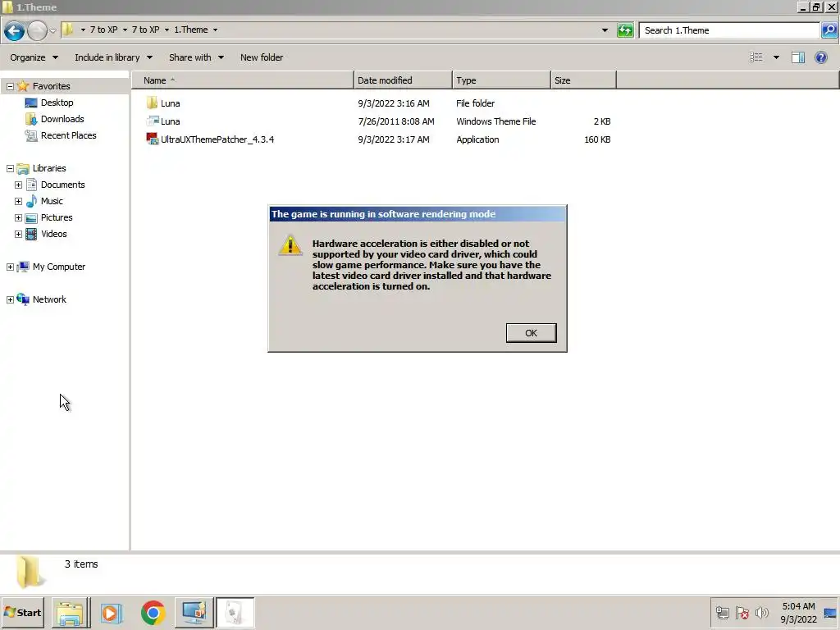Open the Organize menu

(34, 57)
